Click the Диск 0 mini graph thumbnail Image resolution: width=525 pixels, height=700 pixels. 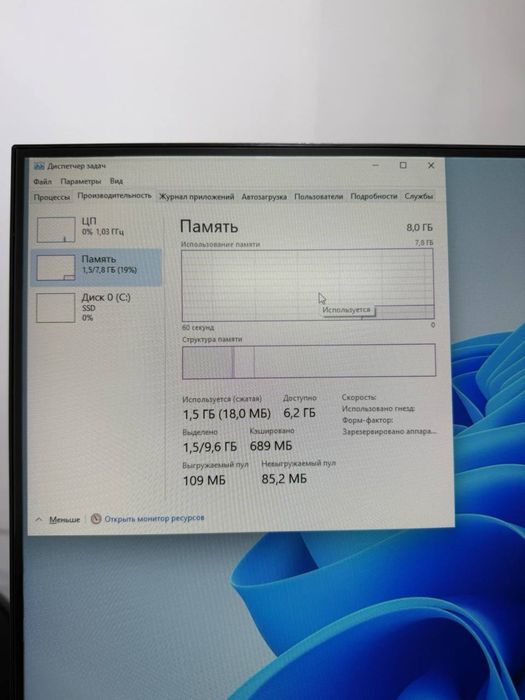[56, 308]
